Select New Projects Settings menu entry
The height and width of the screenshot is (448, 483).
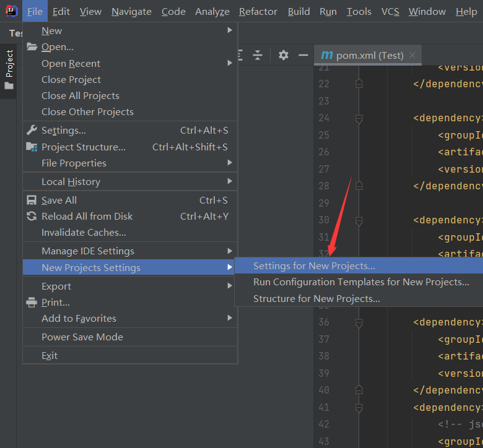128,267
